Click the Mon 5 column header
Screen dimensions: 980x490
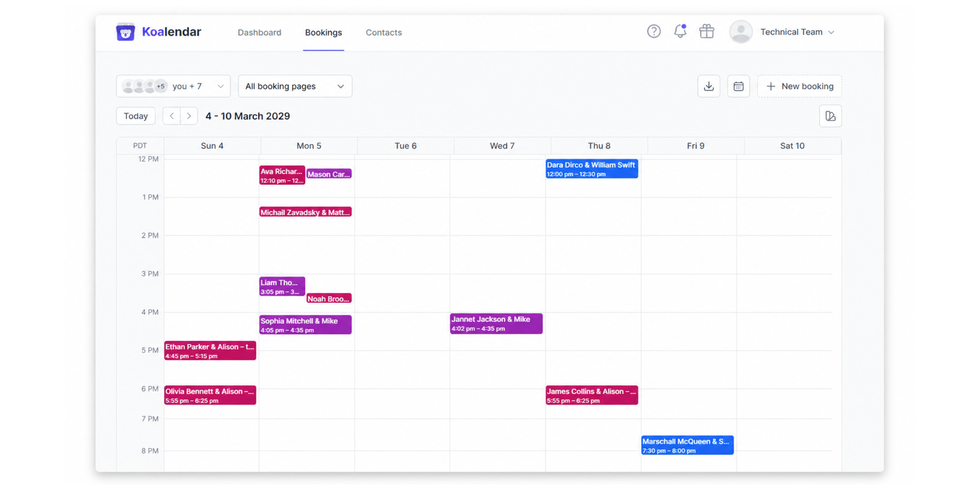(x=309, y=146)
